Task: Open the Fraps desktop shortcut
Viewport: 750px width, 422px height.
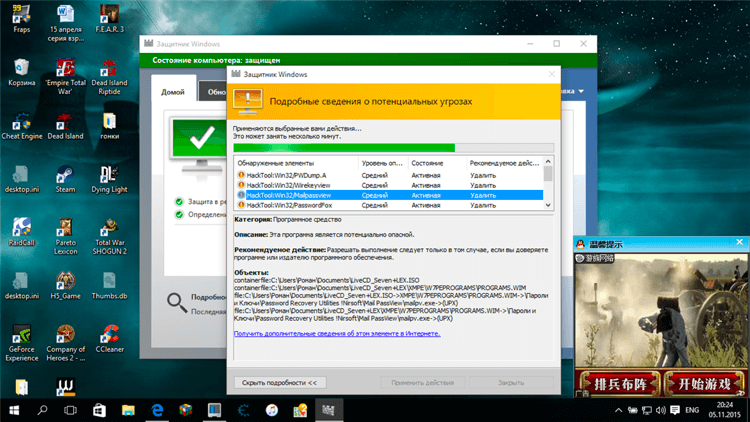Action: [x=22, y=18]
